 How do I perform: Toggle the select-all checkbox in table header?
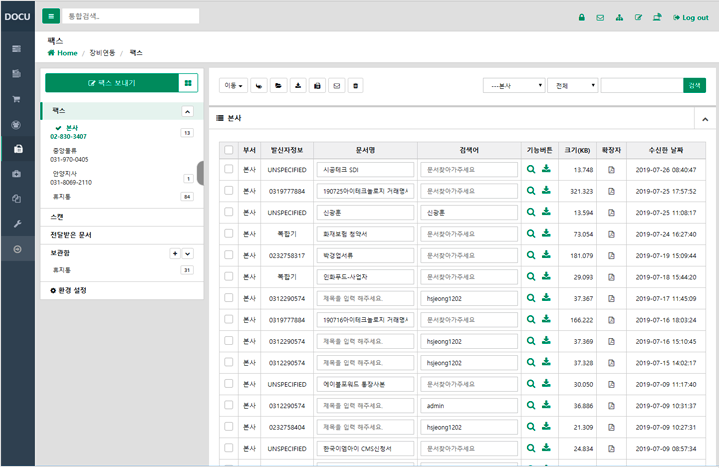[228, 150]
